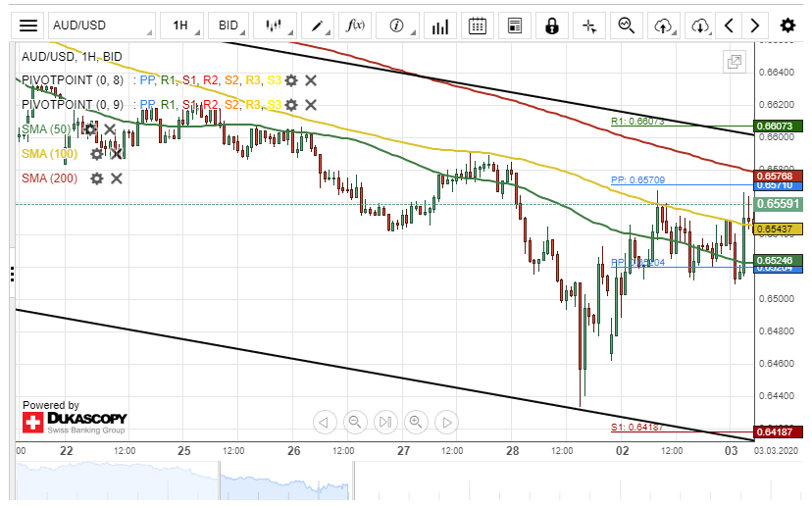Click the circular right-arrow chart control
The image size is (812, 507).
pos(447,423)
